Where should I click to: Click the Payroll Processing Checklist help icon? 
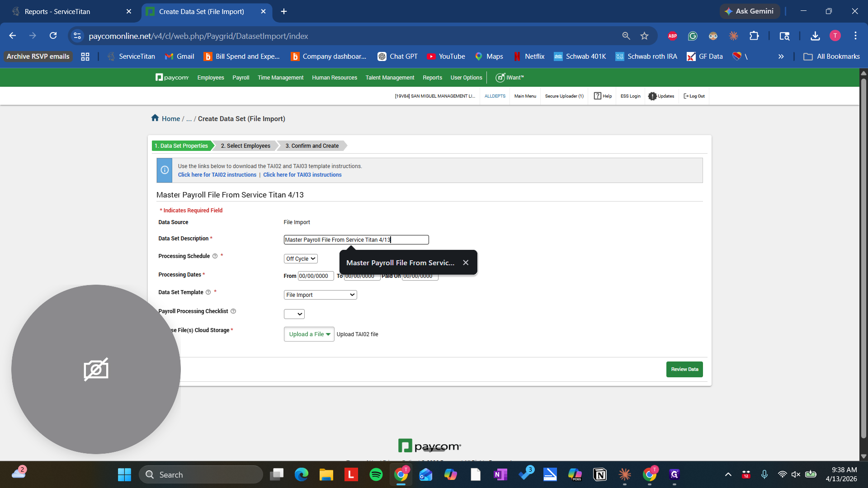233,311
